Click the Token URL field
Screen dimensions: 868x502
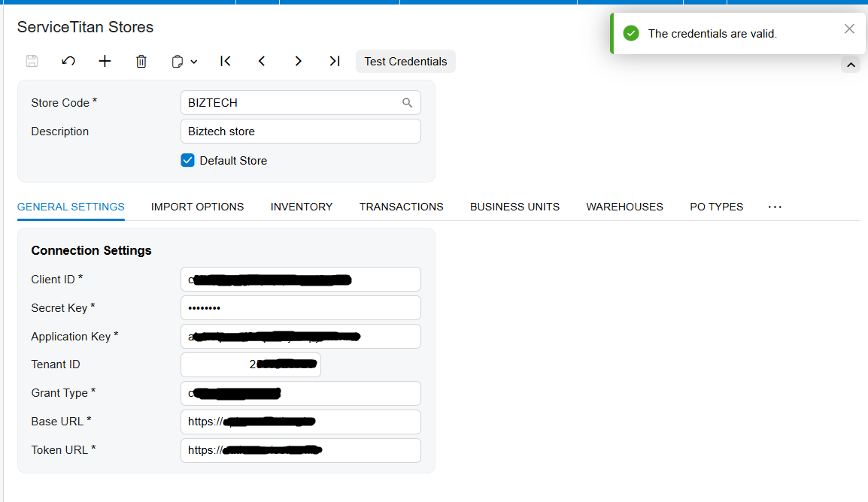point(301,450)
